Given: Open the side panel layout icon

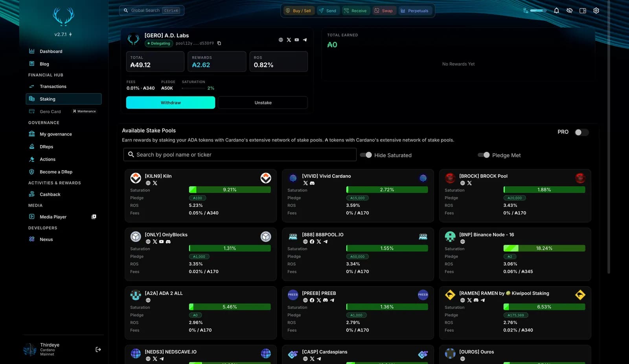Looking at the screenshot, I should 583,11.
